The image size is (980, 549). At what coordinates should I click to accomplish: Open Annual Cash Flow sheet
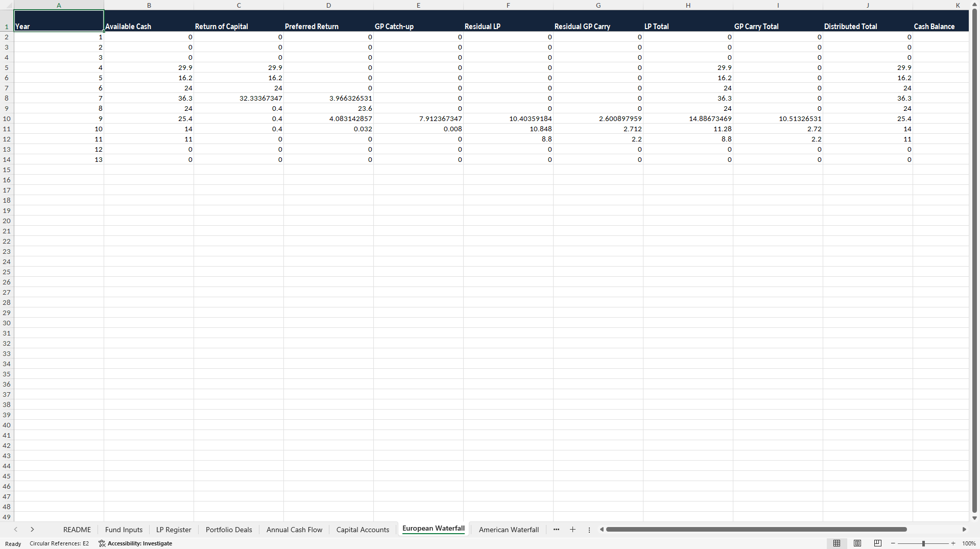294,530
